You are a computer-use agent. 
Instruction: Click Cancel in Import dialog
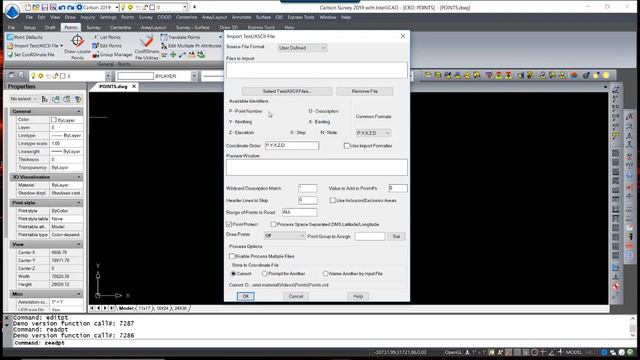coord(296,296)
